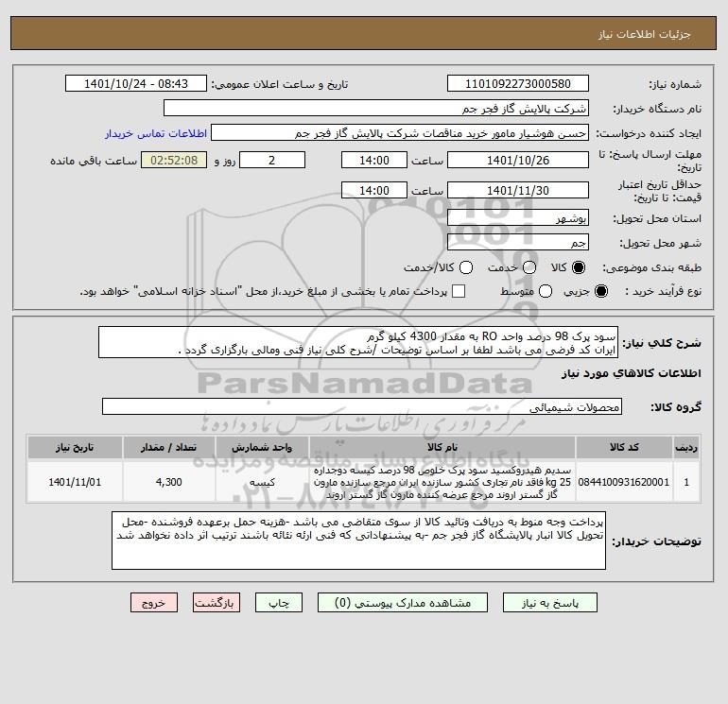Click the نام کالا column header
The width and height of the screenshot is (728, 704).
tap(442, 447)
